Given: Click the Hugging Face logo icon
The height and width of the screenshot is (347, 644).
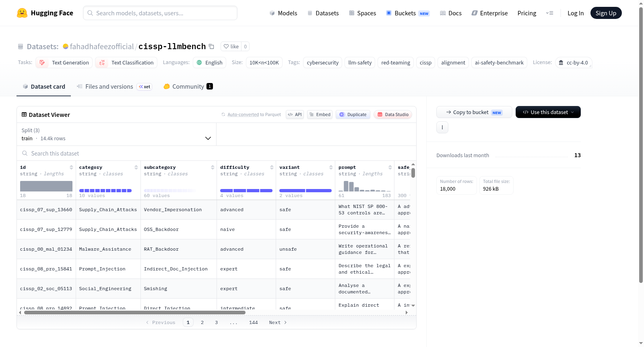Looking at the screenshot, I should (22, 13).
